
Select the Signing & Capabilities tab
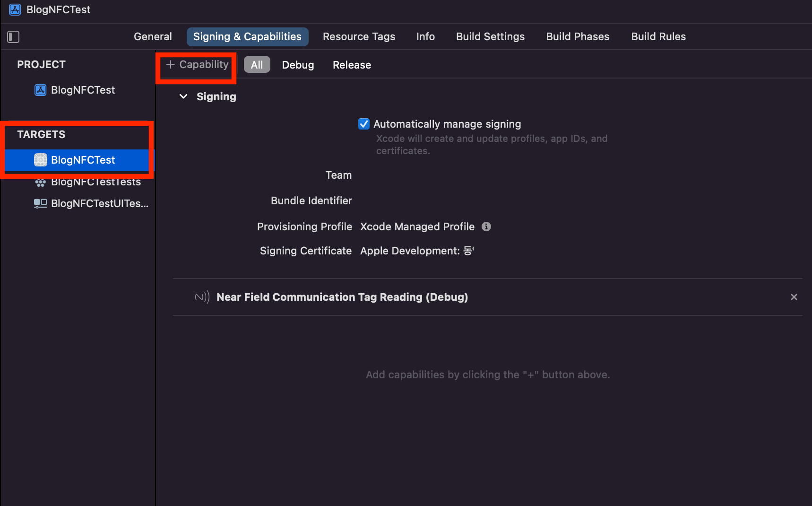coord(247,36)
